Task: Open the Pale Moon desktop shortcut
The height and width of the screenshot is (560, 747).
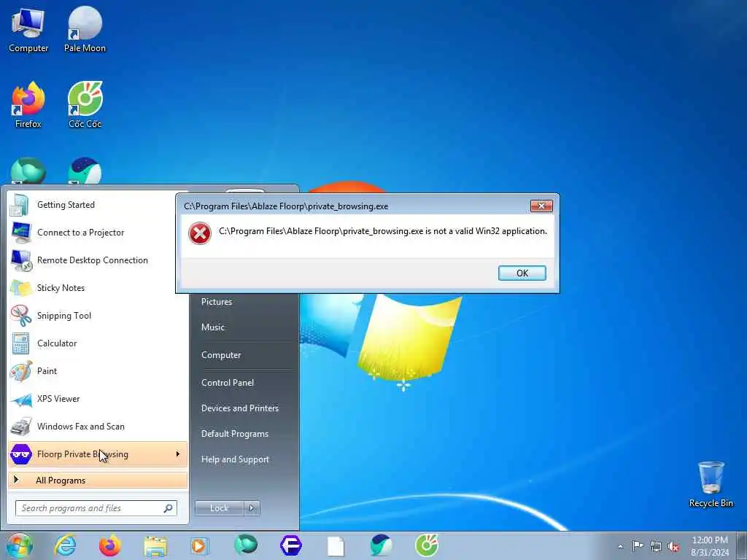Action: coord(85,29)
